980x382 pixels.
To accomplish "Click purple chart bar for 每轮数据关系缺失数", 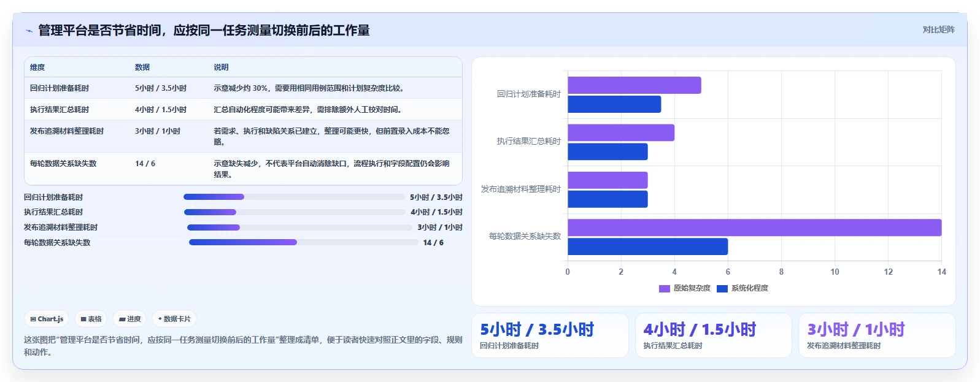I will pos(754,227).
